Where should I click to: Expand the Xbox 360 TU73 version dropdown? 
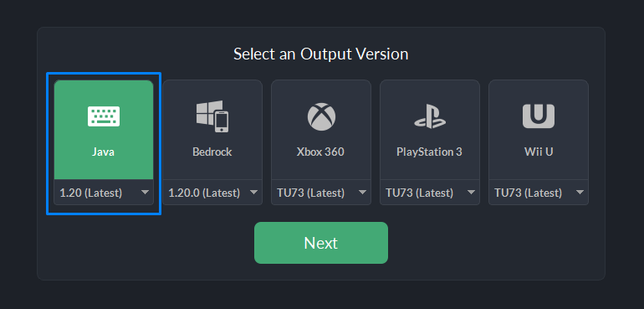[x=321, y=192]
